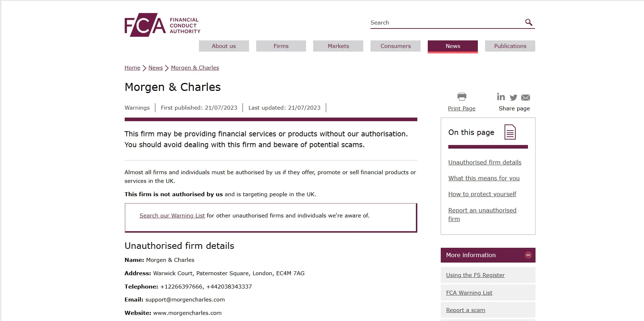Share page via email envelope icon
644x321 pixels.
click(525, 97)
